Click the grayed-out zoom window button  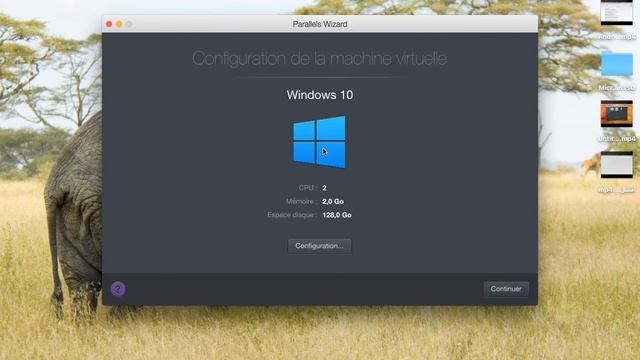pos(129,24)
